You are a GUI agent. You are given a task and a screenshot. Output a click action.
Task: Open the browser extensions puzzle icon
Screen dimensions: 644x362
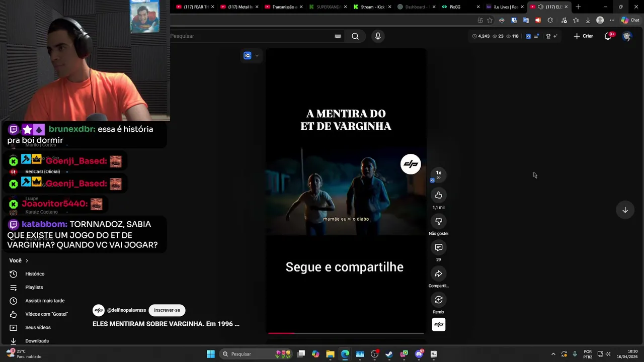(x=550, y=20)
